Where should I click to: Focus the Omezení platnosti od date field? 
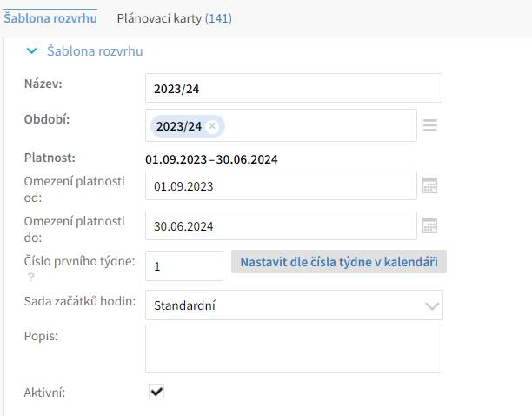pos(281,185)
